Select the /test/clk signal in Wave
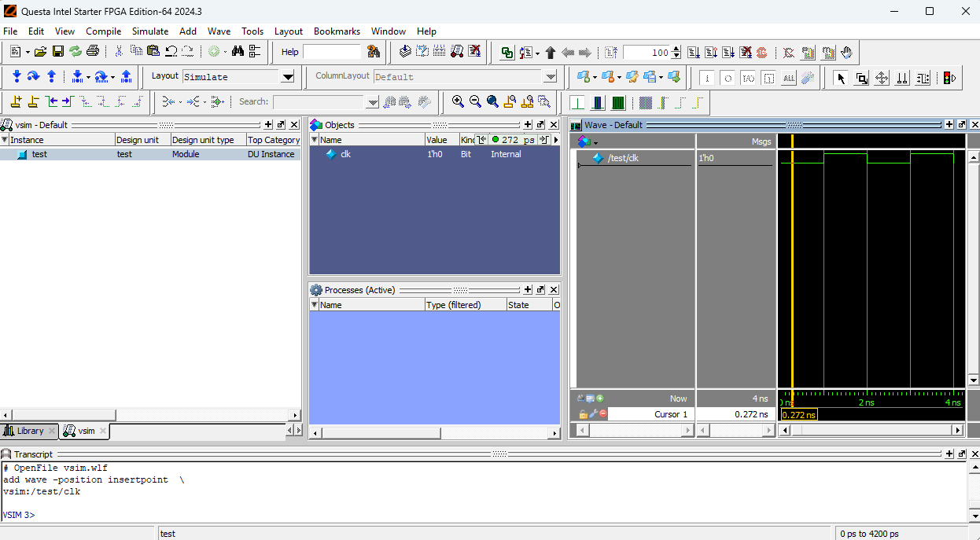 (x=623, y=158)
